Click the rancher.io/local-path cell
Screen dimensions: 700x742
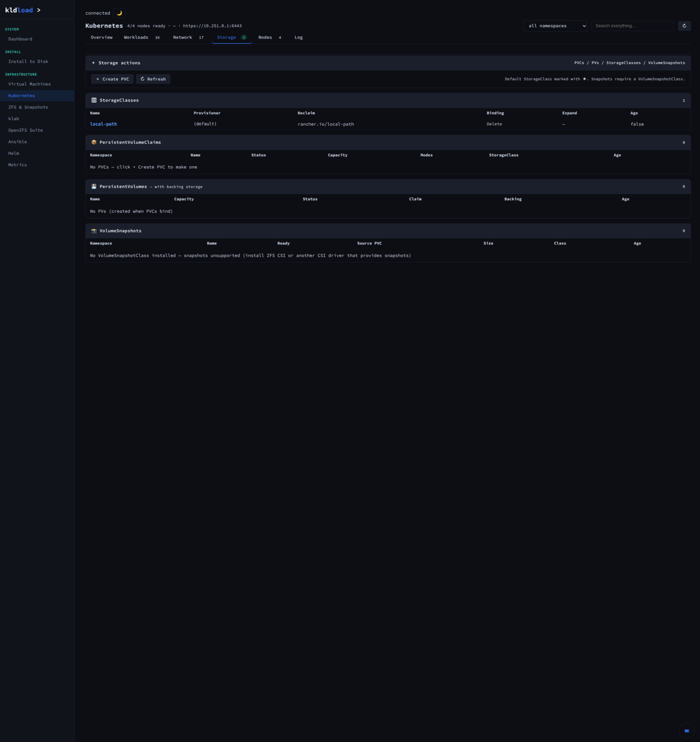(325, 124)
